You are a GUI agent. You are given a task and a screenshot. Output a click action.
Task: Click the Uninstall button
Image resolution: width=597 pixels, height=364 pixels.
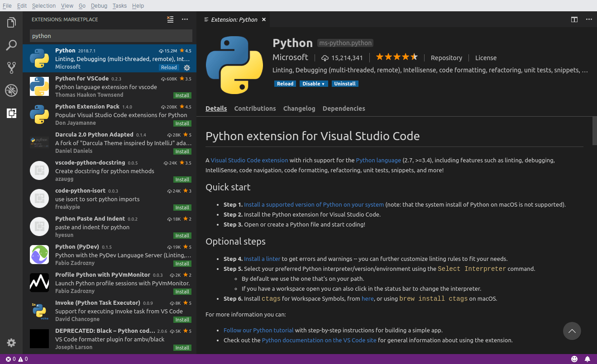(x=344, y=84)
